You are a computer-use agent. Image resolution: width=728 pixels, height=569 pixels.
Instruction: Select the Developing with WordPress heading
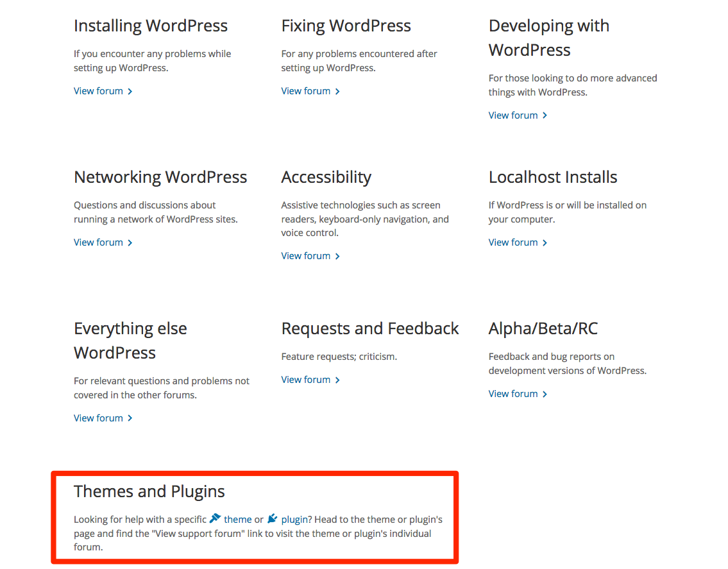(x=549, y=38)
